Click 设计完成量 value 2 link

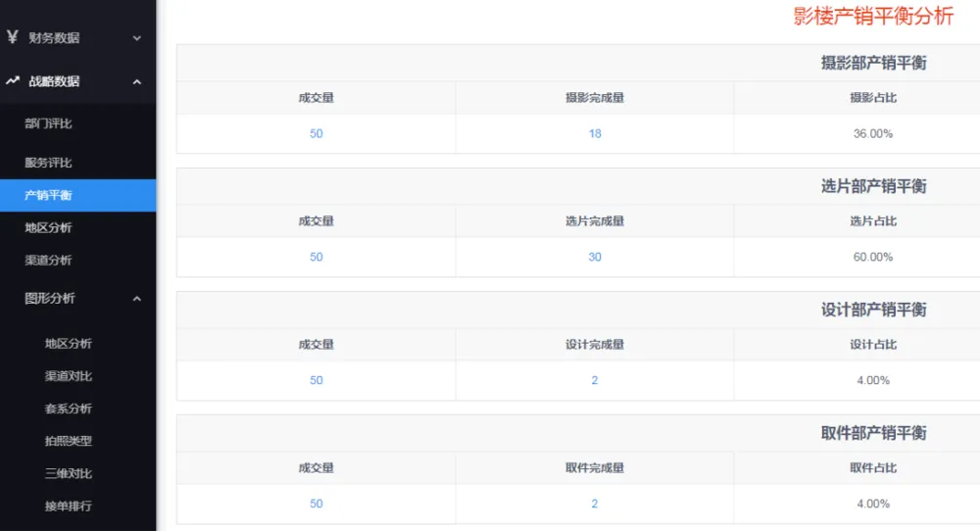(x=595, y=380)
